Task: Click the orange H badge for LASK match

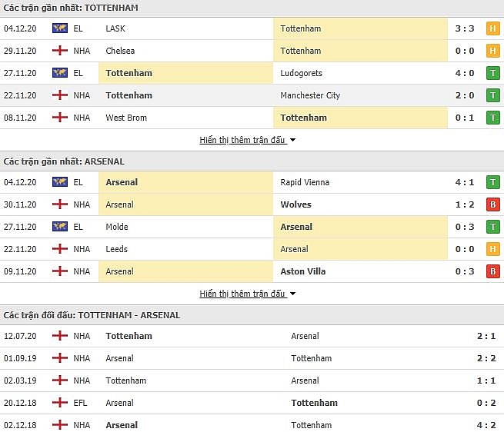Action: pyautogui.click(x=492, y=28)
